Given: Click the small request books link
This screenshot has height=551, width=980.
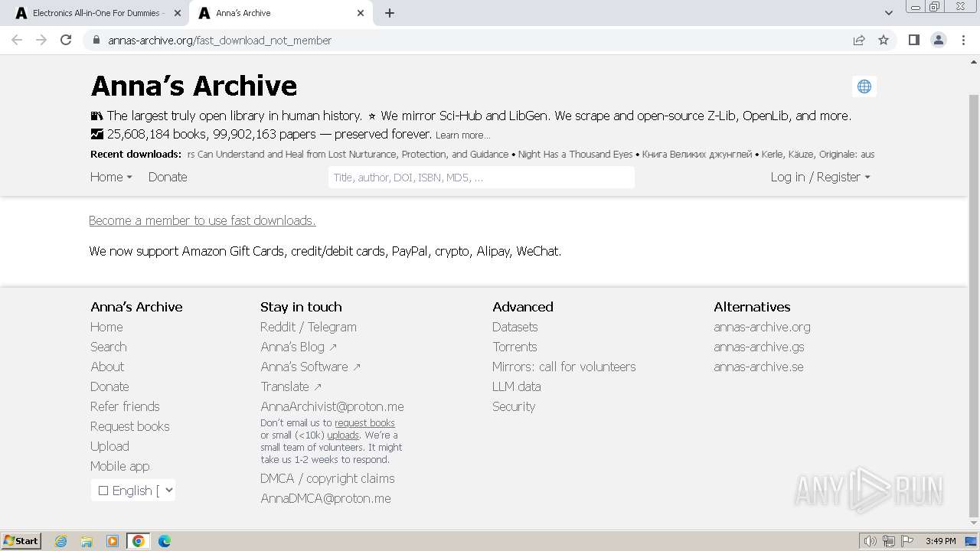Looking at the screenshot, I should pos(364,422).
